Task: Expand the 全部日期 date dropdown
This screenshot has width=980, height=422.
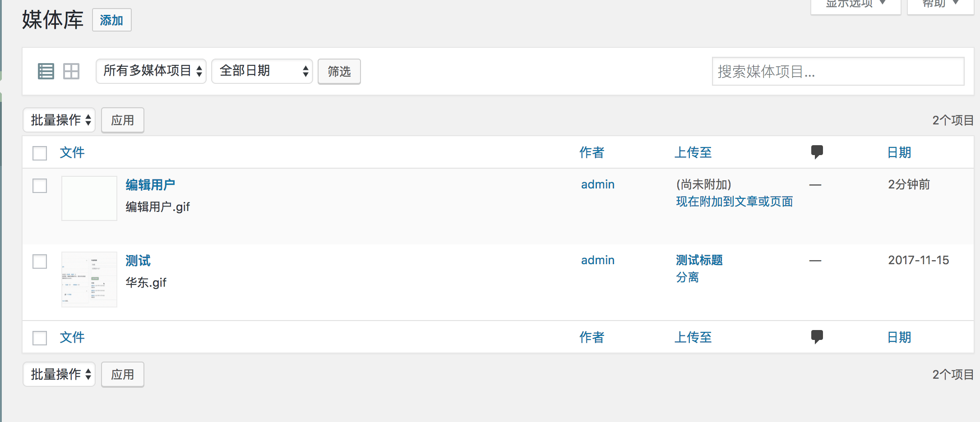Action: pos(262,71)
